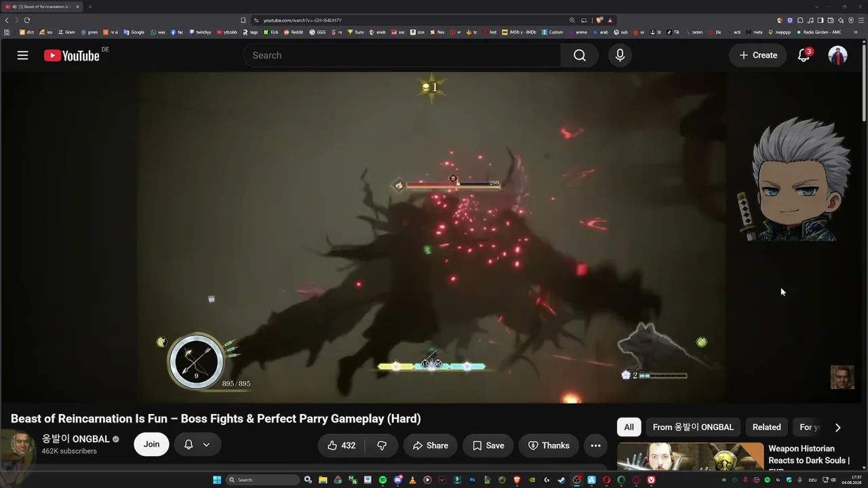The width and height of the screenshot is (868, 488).
Task: Toggle the browser sidebar panel
Action: click(x=821, y=20)
